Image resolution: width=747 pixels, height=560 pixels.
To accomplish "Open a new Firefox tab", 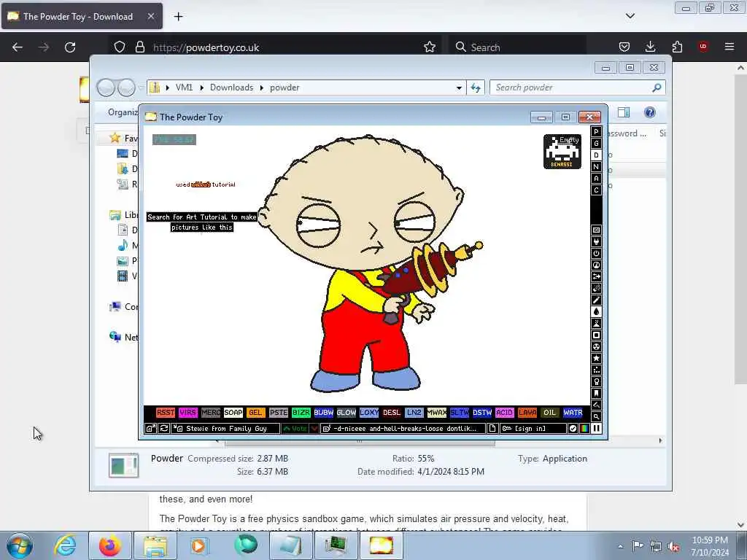I will click(178, 17).
